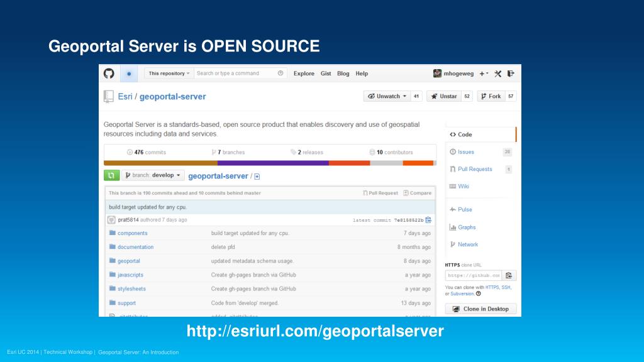The image size is (644, 362).
Task: Open the Help menu item
Action: 362,74
